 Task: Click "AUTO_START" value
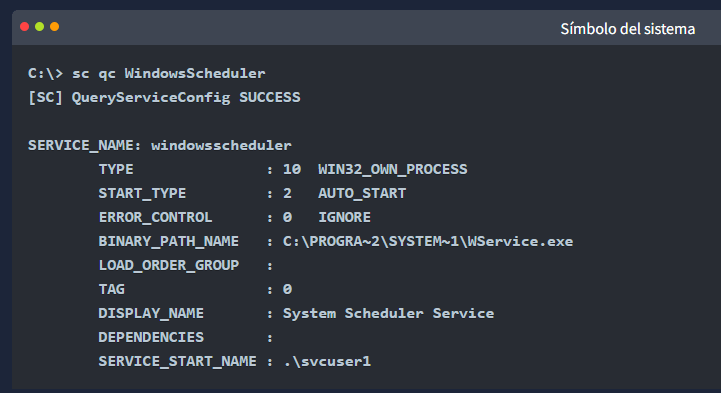pyautogui.click(x=362, y=194)
